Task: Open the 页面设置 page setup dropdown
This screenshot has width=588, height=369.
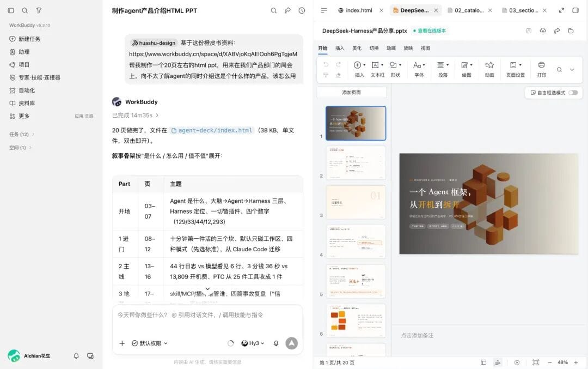Action: pos(516,69)
